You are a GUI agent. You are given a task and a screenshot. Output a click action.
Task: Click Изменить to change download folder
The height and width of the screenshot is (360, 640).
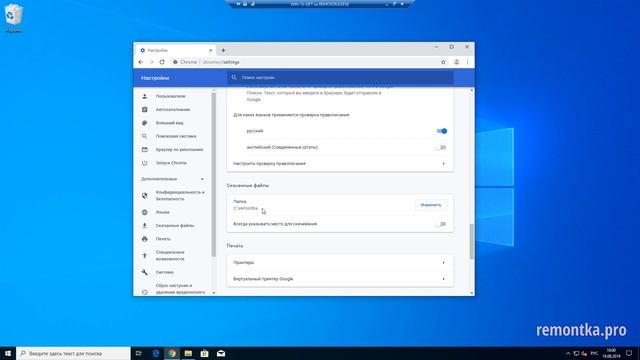(x=431, y=205)
